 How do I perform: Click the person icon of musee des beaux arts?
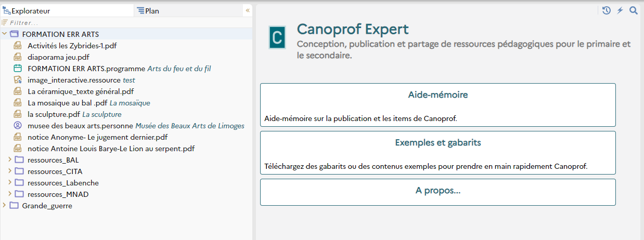[18, 125]
